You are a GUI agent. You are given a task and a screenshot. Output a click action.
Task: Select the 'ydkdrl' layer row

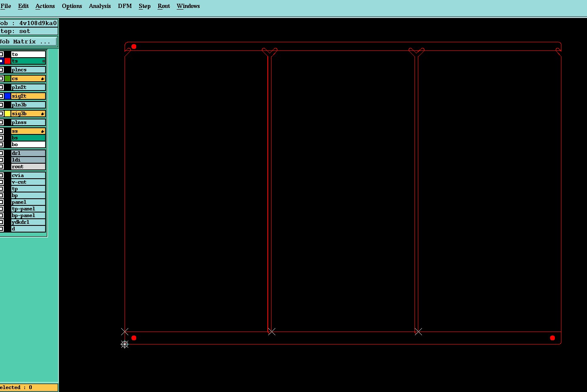28,222
